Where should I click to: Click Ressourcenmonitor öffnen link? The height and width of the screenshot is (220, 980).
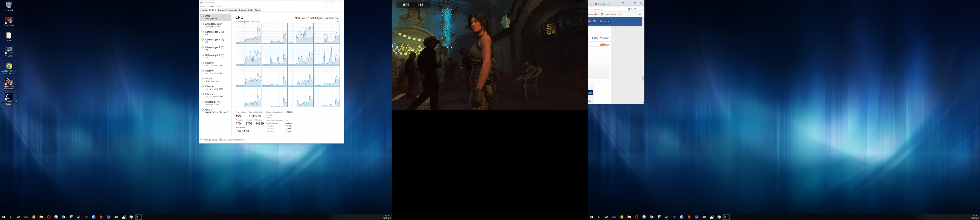(232, 140)
